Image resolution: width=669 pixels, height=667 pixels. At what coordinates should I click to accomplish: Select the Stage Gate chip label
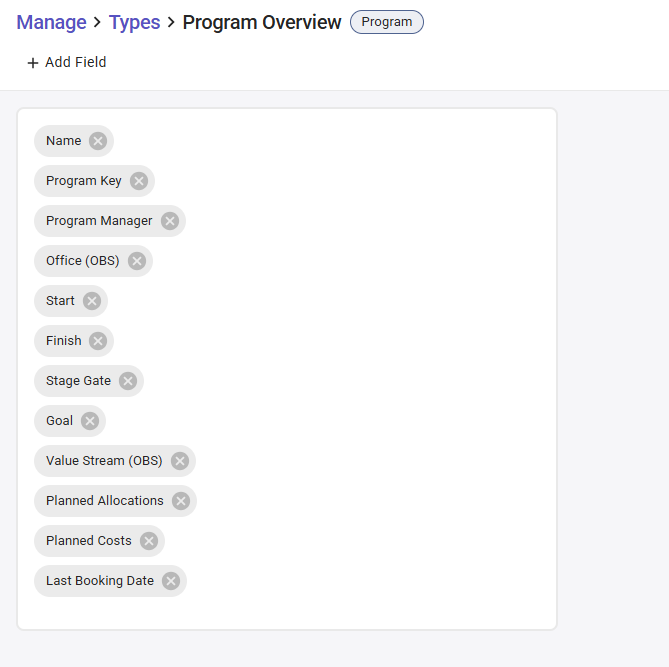click(78, 381)
